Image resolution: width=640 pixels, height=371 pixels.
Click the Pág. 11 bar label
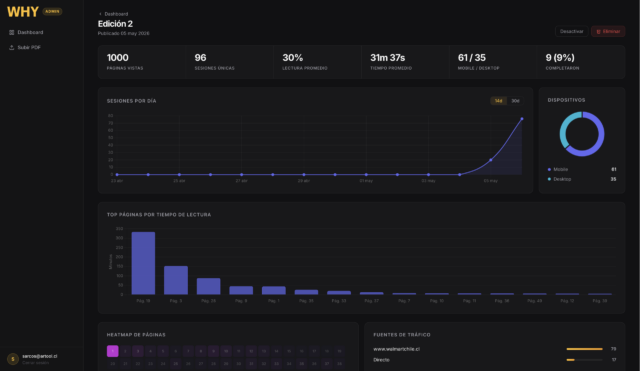tap(469, 301)
